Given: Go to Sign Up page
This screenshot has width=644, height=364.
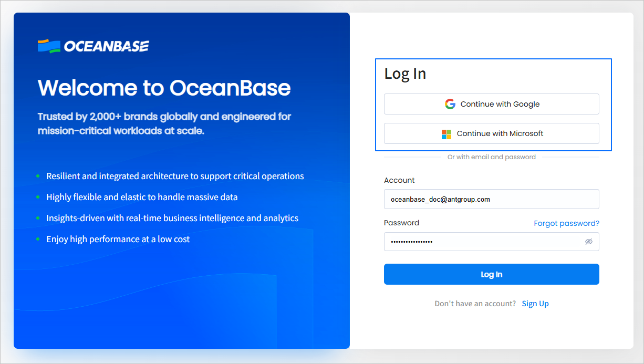Looking at the screenshot, I should click(535, 304).
